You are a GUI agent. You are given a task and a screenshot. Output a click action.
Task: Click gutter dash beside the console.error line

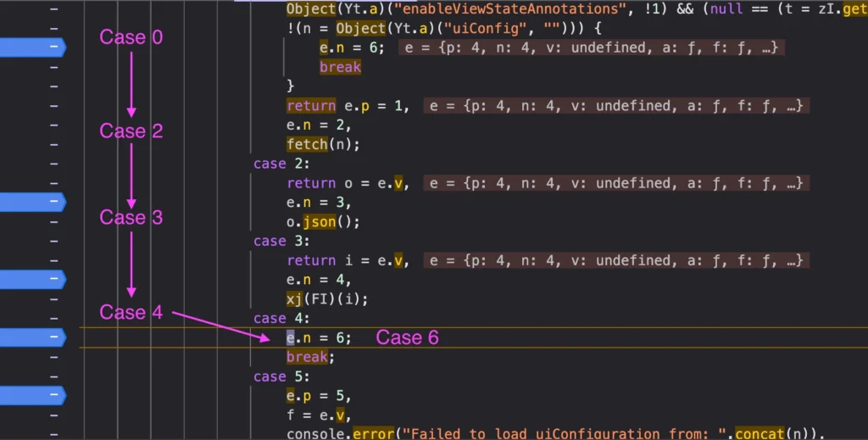[53, 434]
